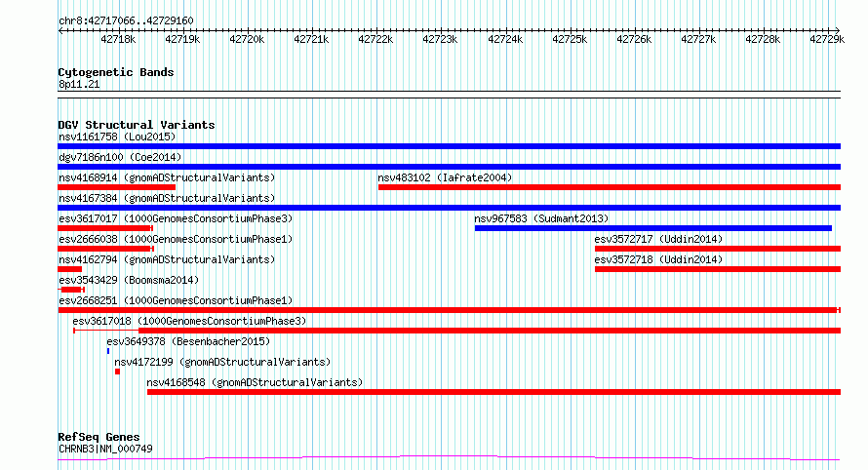This screenshot has width=868, height=470.
Task: Click the chr8:42717066..42729160 coordinate text
Action: tap(126, 21)
